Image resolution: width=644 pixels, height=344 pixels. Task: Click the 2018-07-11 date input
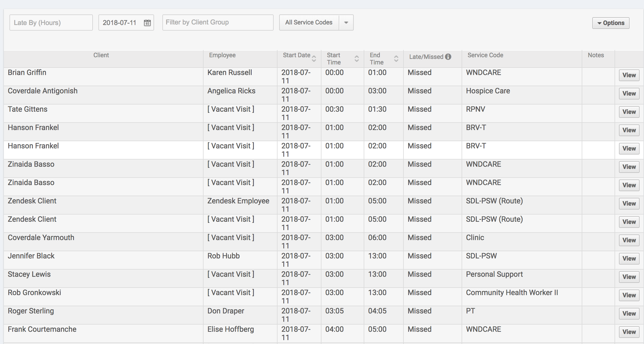120,23
